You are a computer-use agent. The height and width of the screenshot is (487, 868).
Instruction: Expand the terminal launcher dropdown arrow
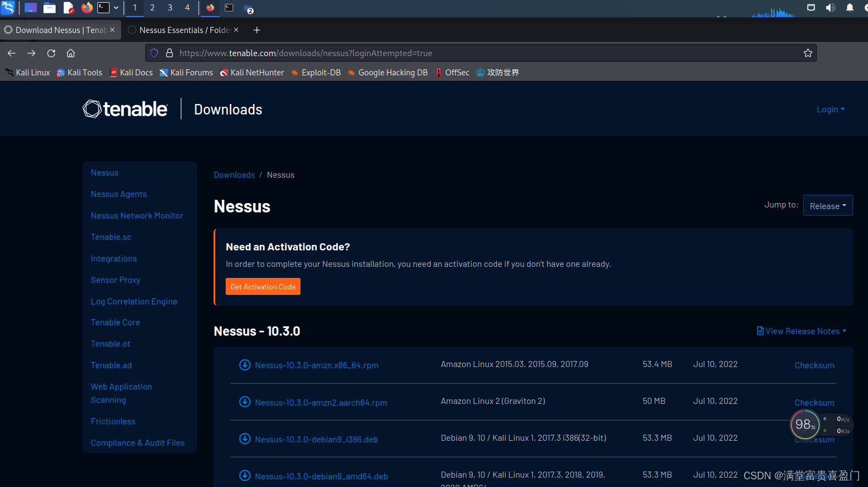pos(116,8)
